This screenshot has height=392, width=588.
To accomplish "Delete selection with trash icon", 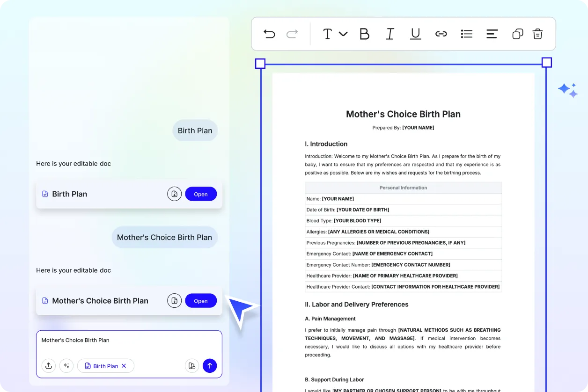I will pos(538,34).
